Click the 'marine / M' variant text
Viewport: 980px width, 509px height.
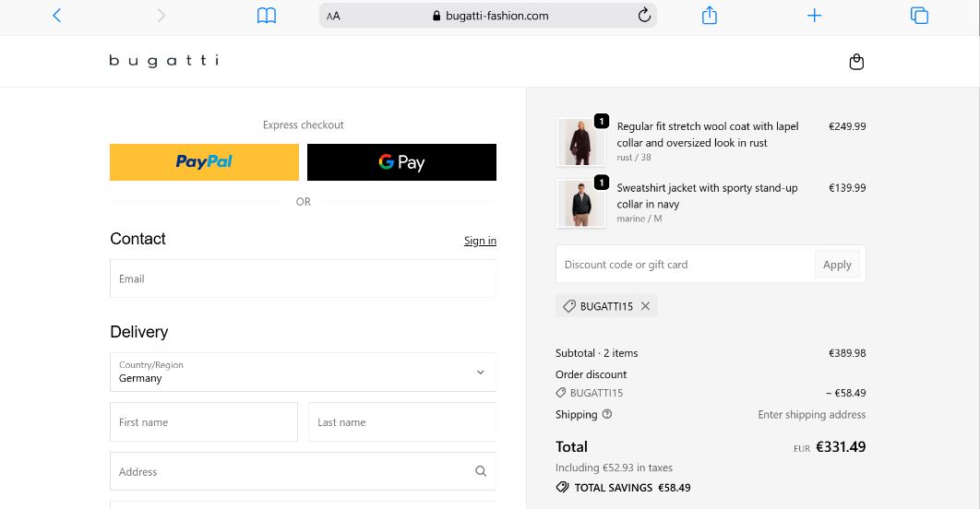click(639, 219)
